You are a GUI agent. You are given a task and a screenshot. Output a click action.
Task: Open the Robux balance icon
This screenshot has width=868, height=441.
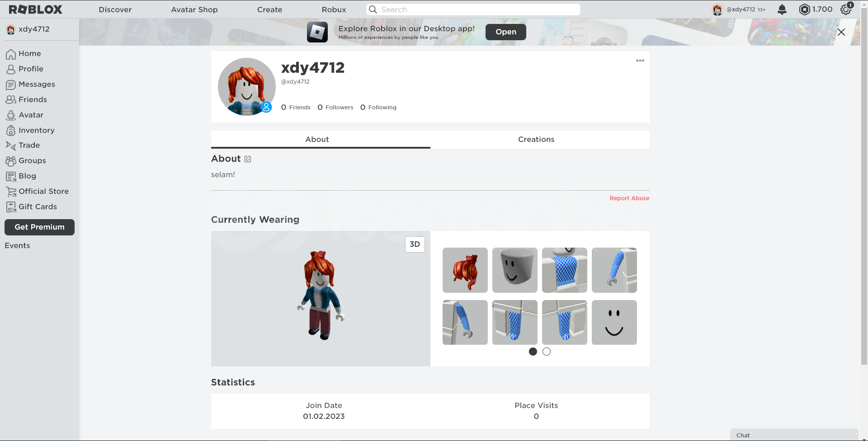click(x=805, y=9)
